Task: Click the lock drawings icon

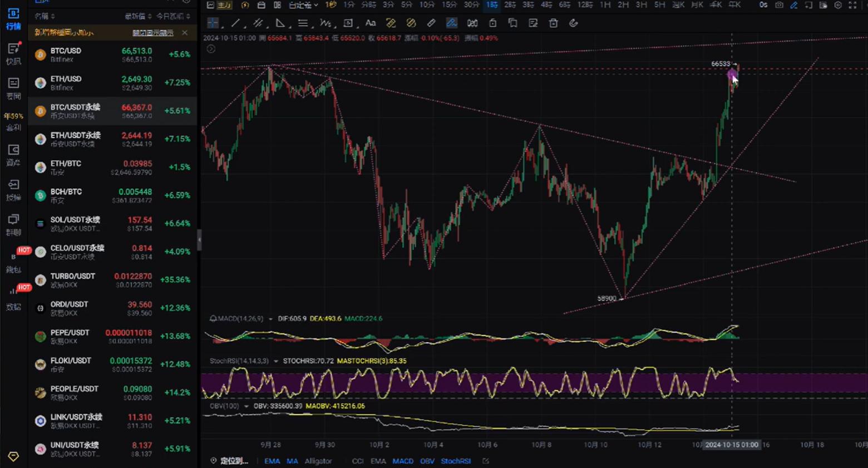Action: (492, 23)
